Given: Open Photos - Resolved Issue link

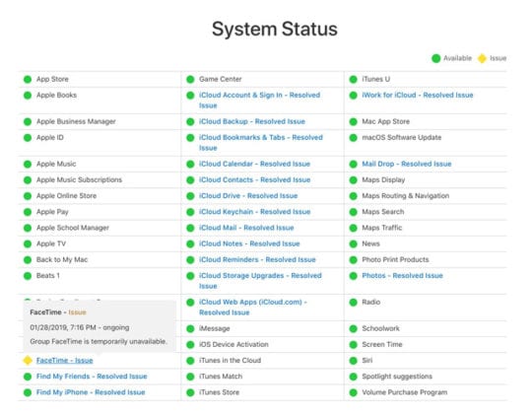Looking at the screenshot, I should click(402, 276).
